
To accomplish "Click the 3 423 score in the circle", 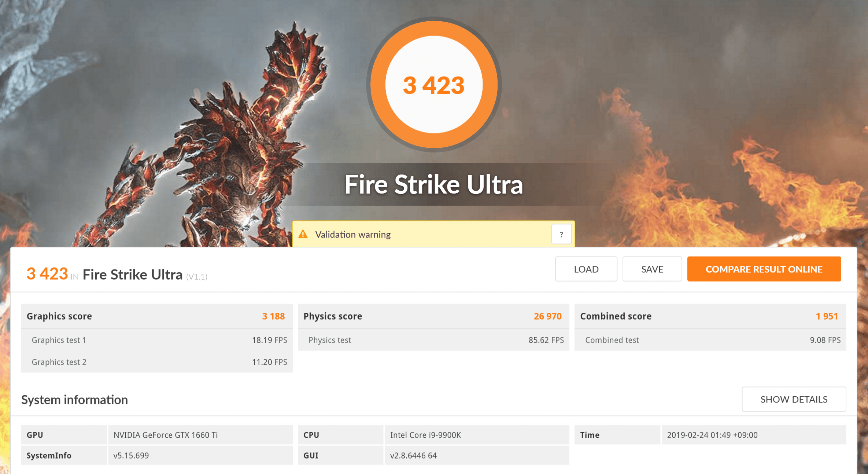I will 433,85.
